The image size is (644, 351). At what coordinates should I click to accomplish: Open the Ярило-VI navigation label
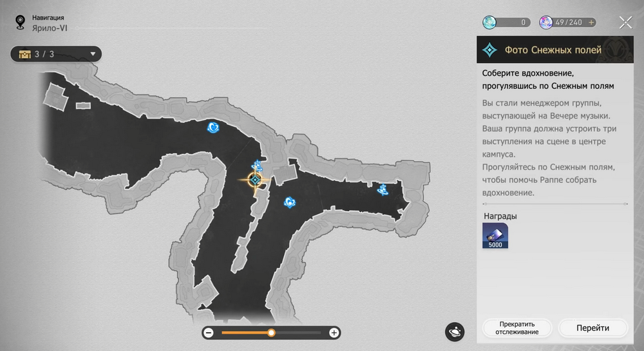[50, 28]
